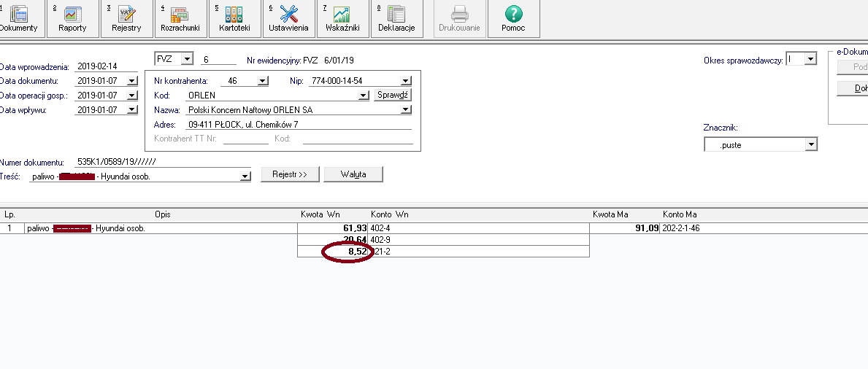Open the Raporty reports icon
868x369 pixels.
(73, 13)
